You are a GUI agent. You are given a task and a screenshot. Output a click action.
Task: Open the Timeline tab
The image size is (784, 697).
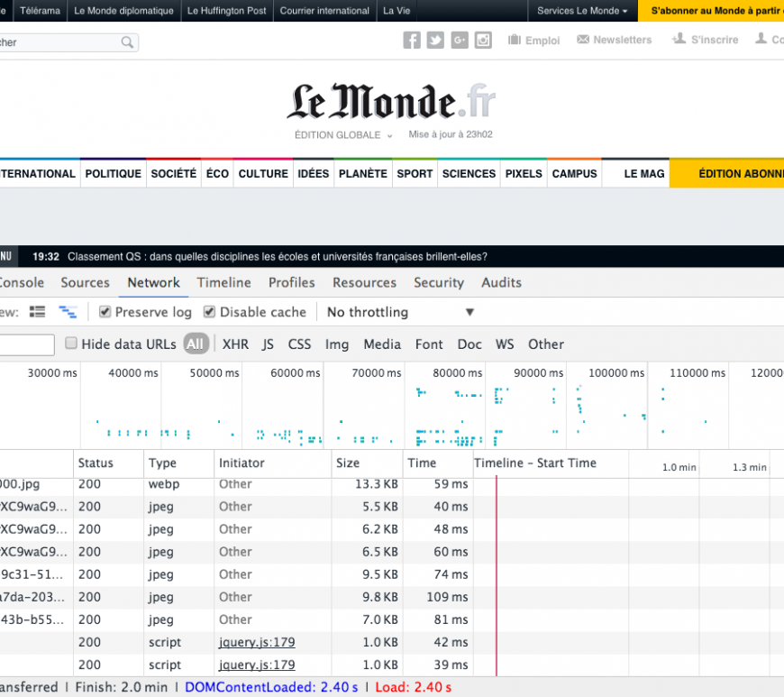pos(224,283)
